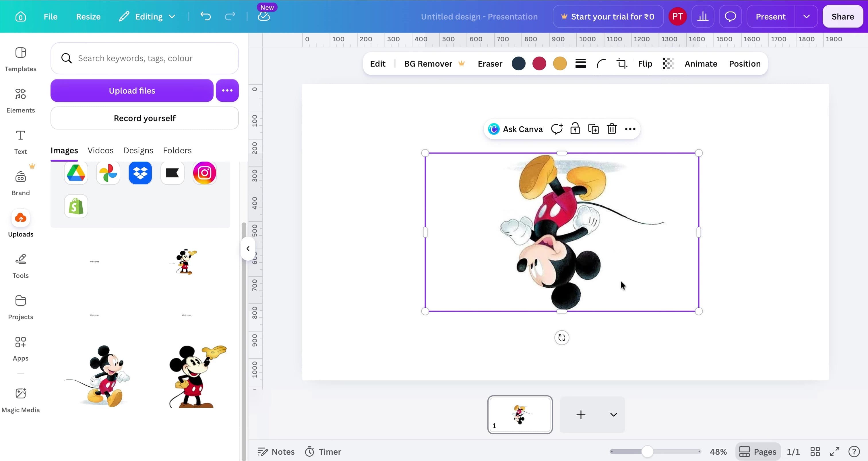Select the yellow-orange color swatch

tap(560, 63)
